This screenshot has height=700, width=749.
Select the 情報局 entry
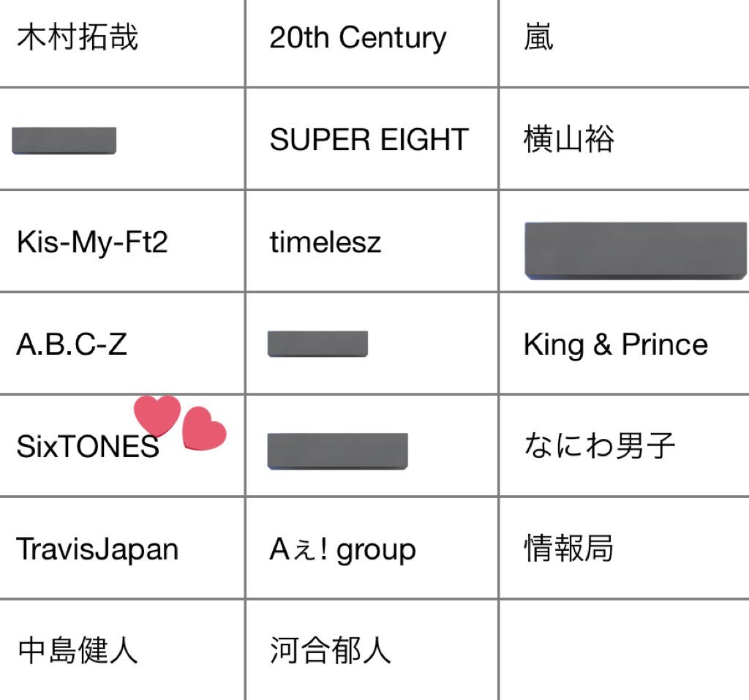click(568, 548)
